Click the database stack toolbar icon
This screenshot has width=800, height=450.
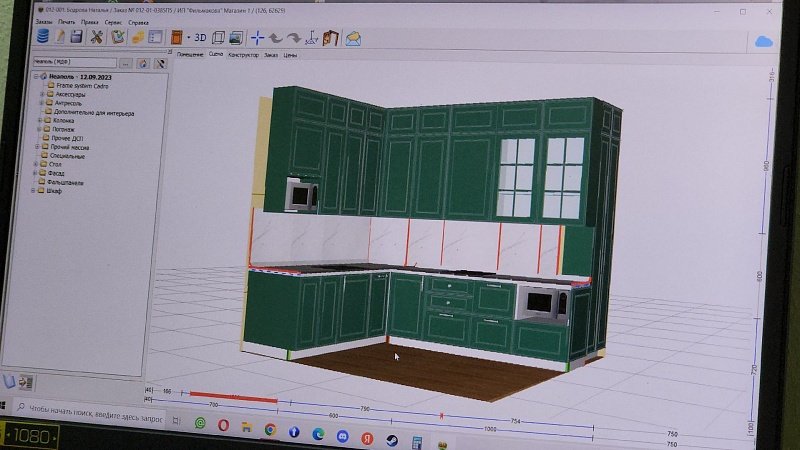(x=42, y=37)
